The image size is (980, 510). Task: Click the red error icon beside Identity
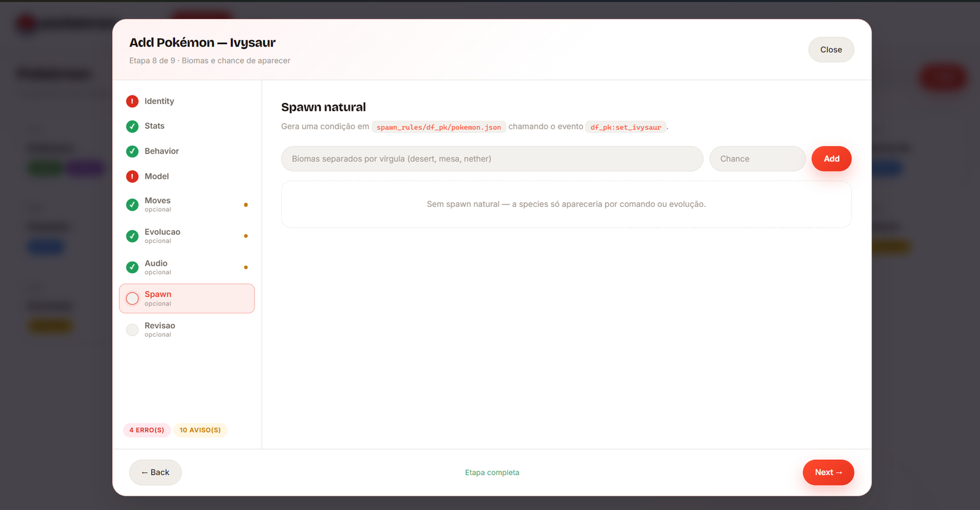point(132,101)
